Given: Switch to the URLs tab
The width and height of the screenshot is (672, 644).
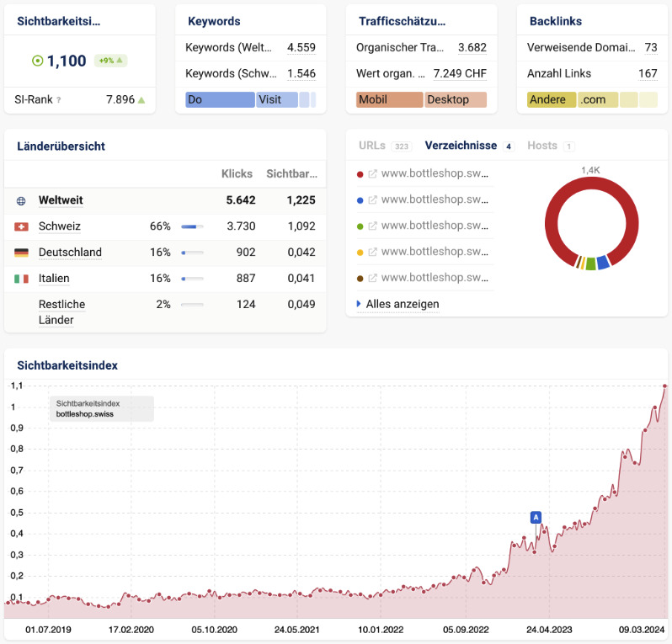Looking at the screenshot, I should (x=372, y=146).
